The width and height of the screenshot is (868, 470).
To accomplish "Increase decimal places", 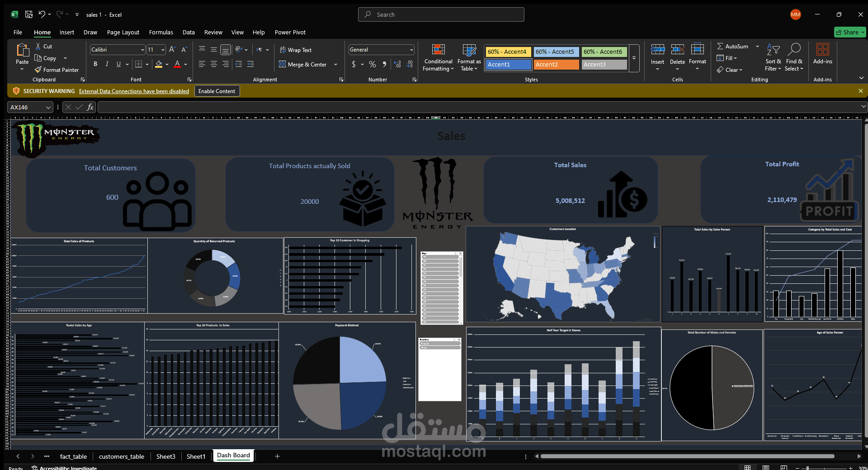I will pos(397,64).
